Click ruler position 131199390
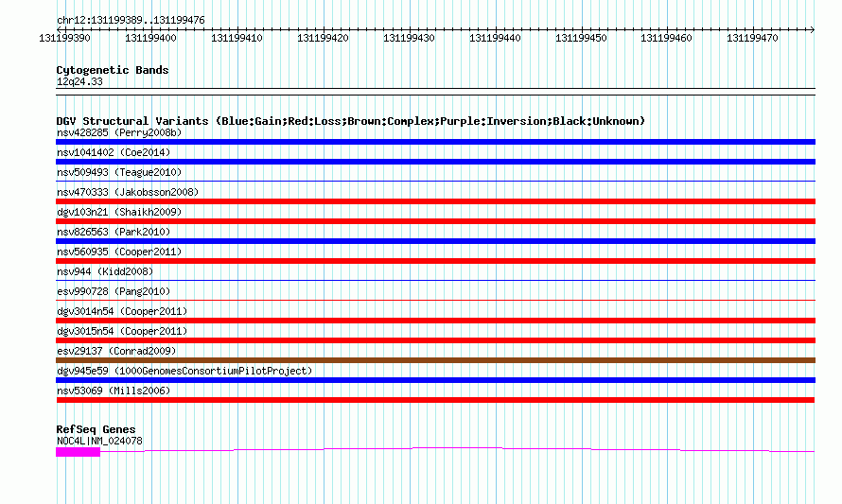The image size is (842, 504). (65, 38)
